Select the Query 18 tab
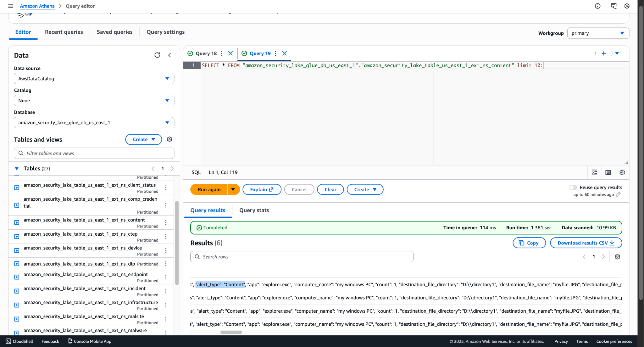Image resolution: width=644 pixels, height=347 pixels. point(206,53)
